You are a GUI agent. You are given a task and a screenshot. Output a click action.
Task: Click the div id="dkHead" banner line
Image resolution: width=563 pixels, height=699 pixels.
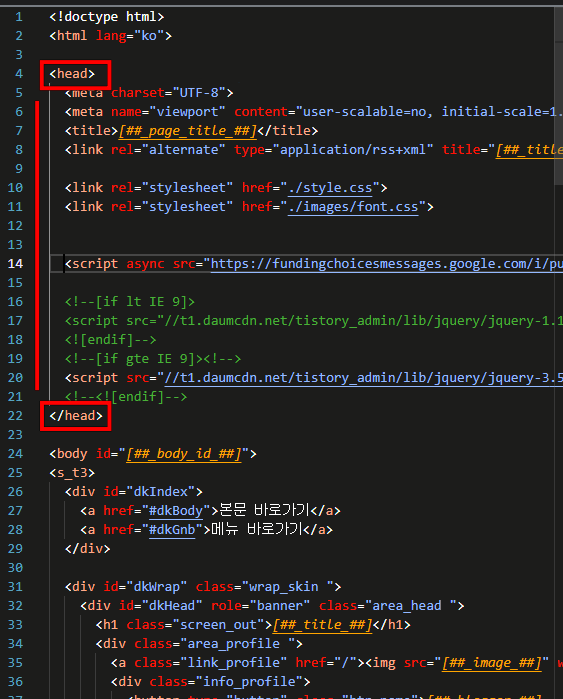(x=272, y=606)
